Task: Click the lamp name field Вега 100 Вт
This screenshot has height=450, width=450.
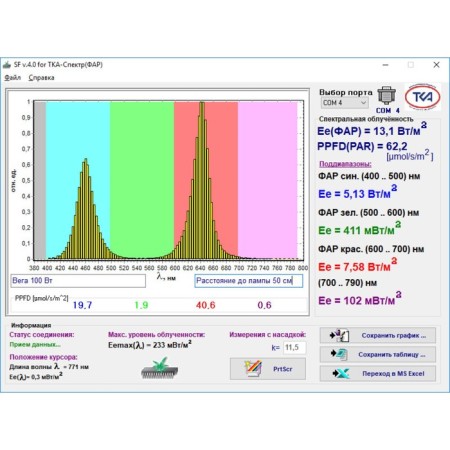Action: click(x=78, y=281)
